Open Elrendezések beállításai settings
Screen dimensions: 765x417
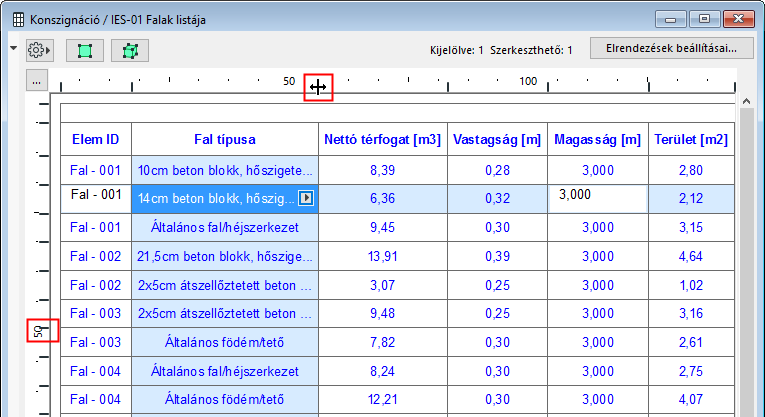point(671,48)
